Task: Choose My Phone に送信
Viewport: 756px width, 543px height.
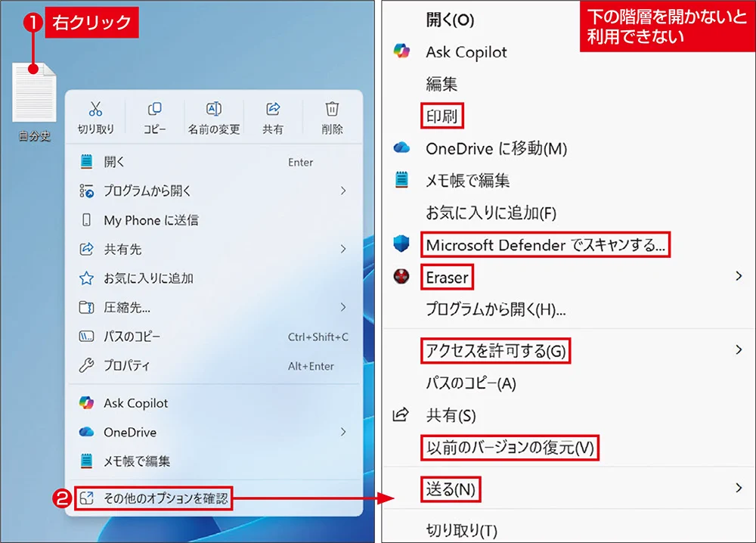Action: click(x=214, y=220)
